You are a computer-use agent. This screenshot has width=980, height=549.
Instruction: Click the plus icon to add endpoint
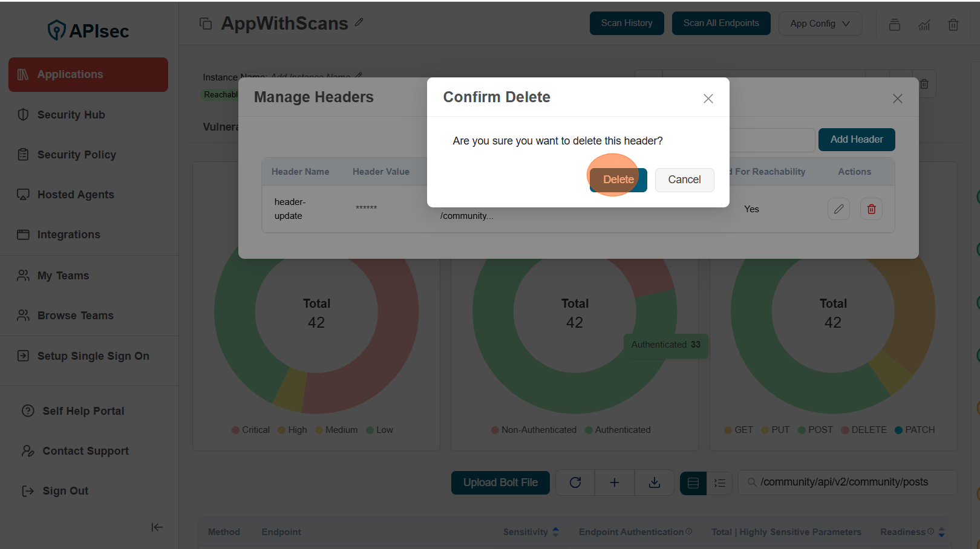(x=614, y=482)
